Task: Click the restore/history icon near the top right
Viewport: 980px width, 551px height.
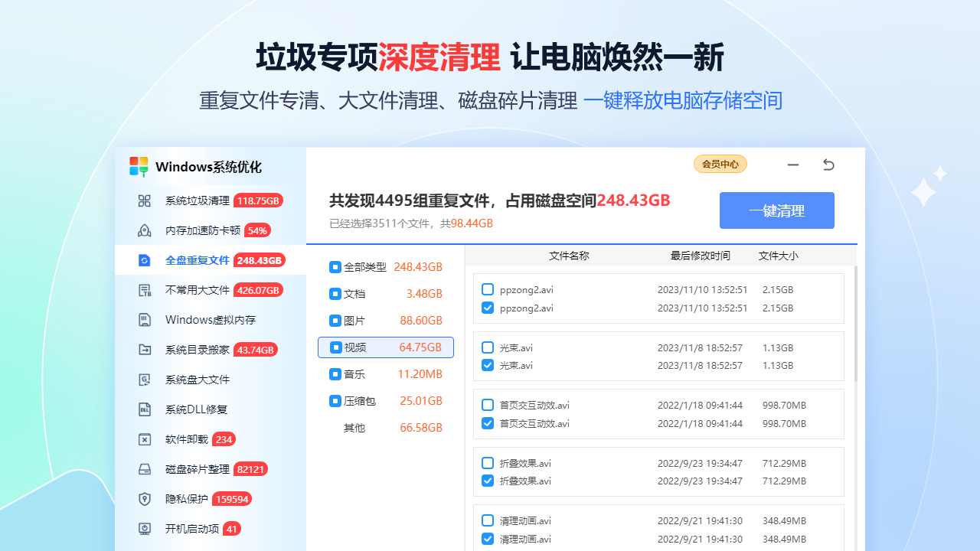Action: (x=828, y=165)
